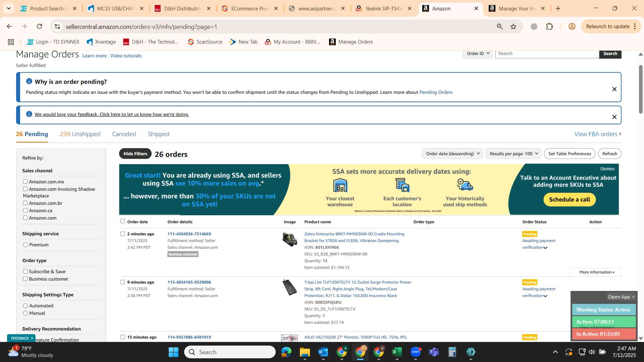The width and height of the screenshot is (644, 362).
Task: Switch to the D&H Distributing browser tab
Action: (183, 8)
